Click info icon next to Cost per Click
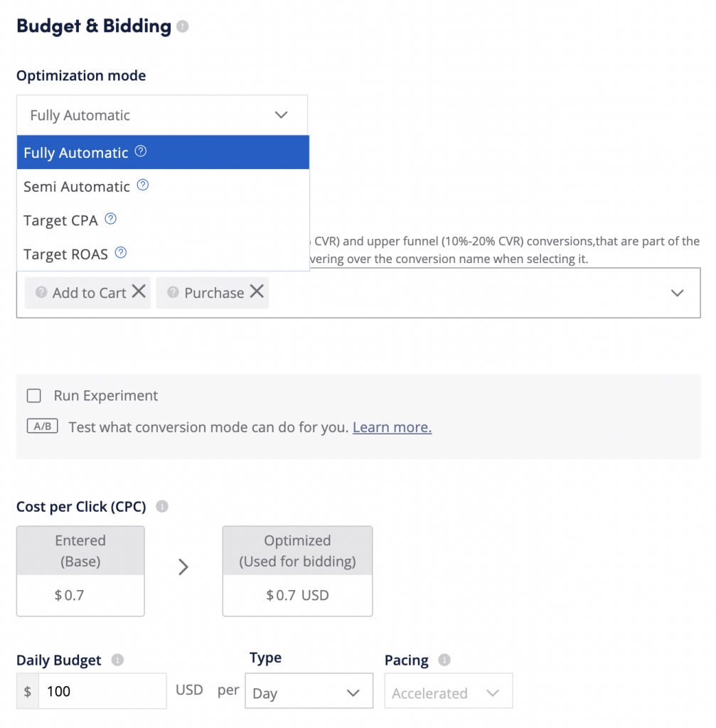This screenshot has height=728, width=716. 162,507
